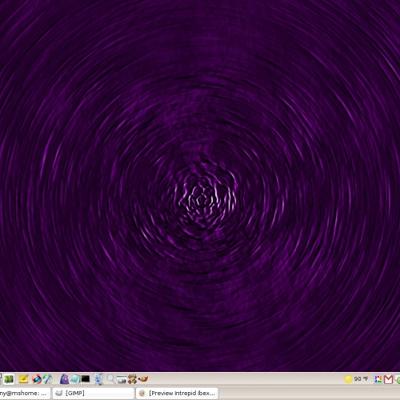Open the brown clustered-shapes launcher icon

pos(132,379)
